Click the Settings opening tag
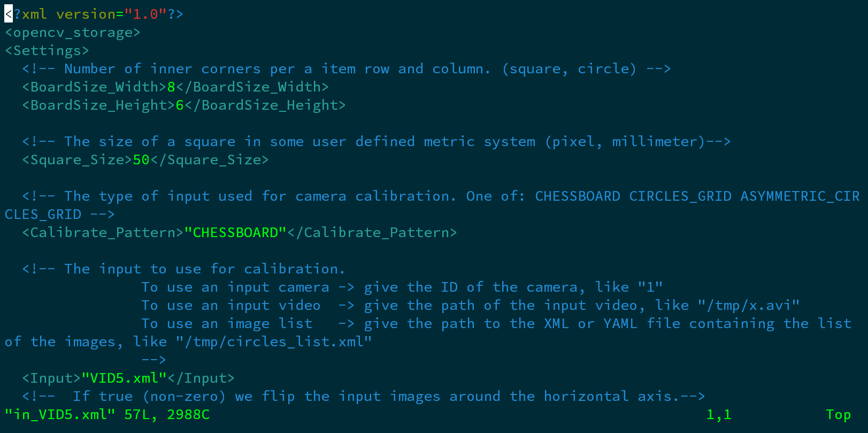868x433 pixels. pos(47,51)
